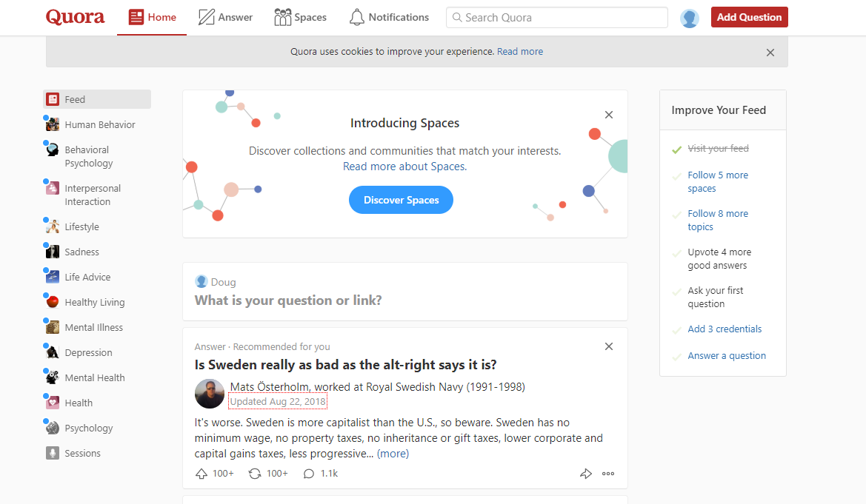Open the Human Behavior topic icon
The height and width of the screenshot is (504, 866).
click(53, 125)
